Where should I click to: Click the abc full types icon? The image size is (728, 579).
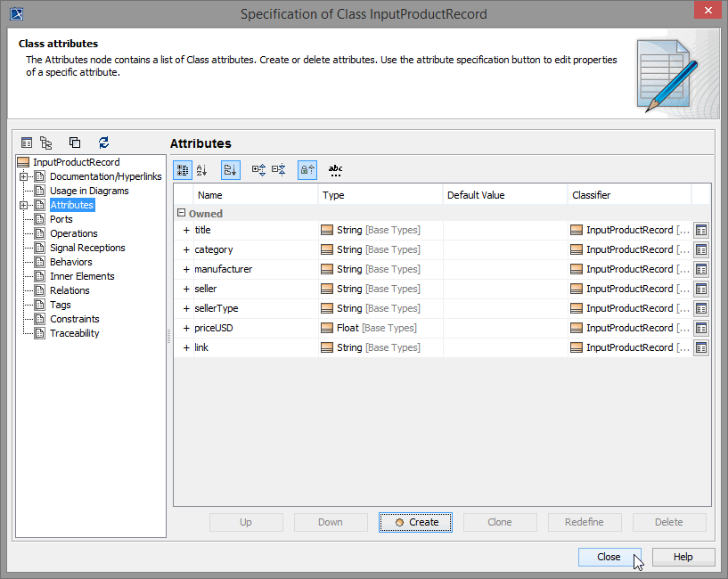point(335,170)
